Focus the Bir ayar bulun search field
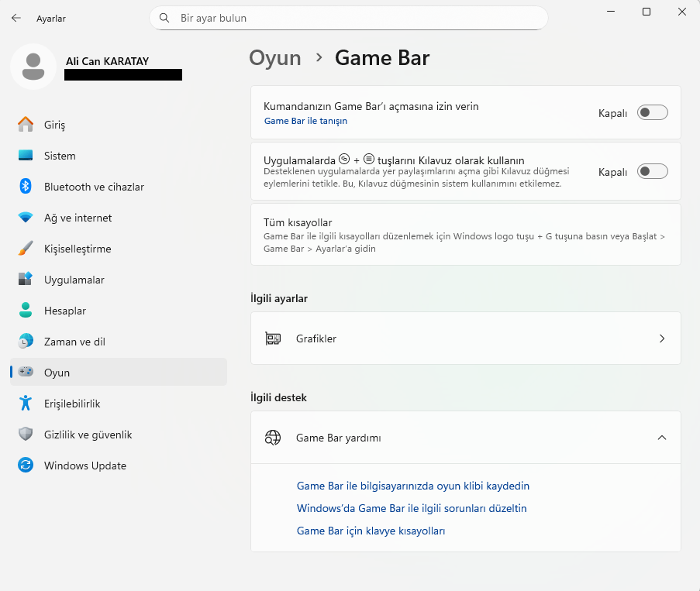 click(x=349, y=18)
